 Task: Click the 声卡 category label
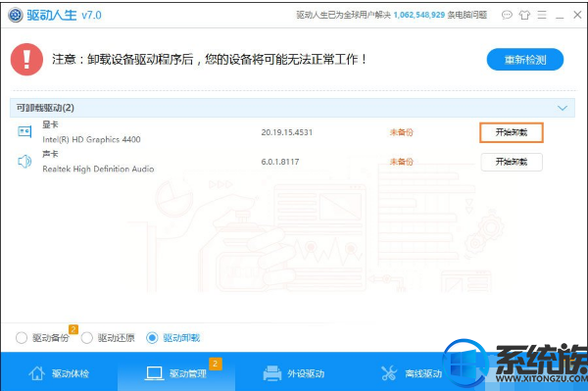(x=50, y=154)
